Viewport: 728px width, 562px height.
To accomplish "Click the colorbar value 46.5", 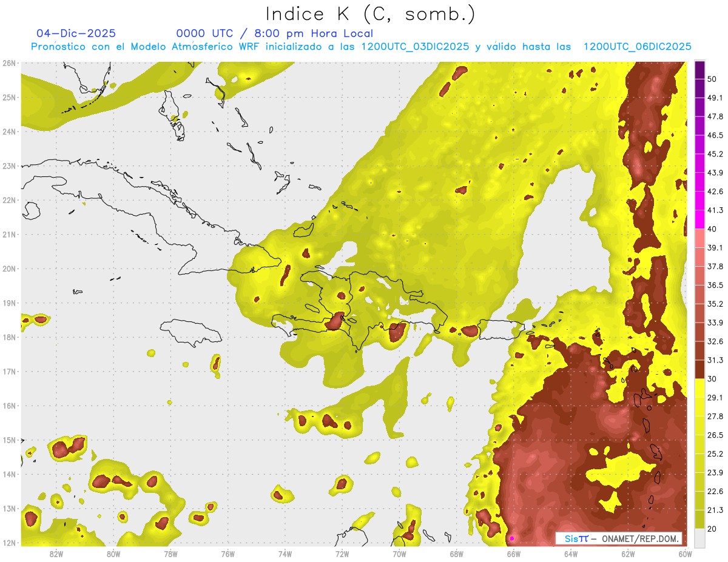I will tap(715, 135).
